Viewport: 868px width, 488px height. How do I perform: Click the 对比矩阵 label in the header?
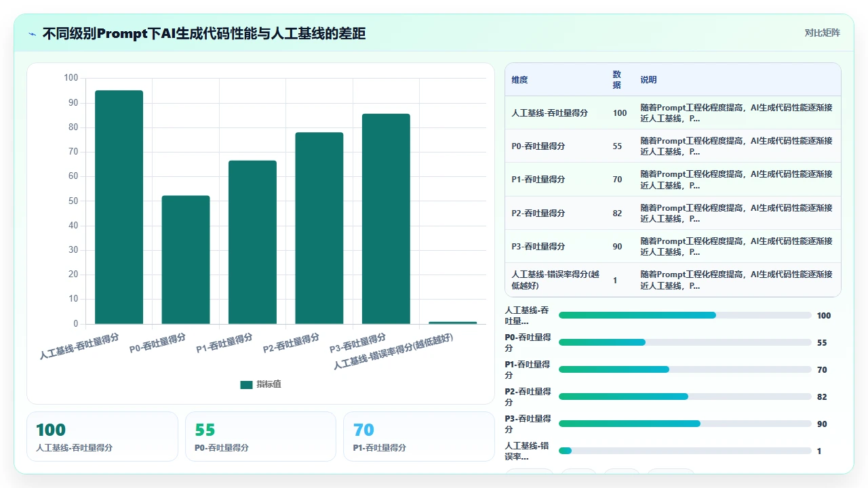(x=822, y=33)
